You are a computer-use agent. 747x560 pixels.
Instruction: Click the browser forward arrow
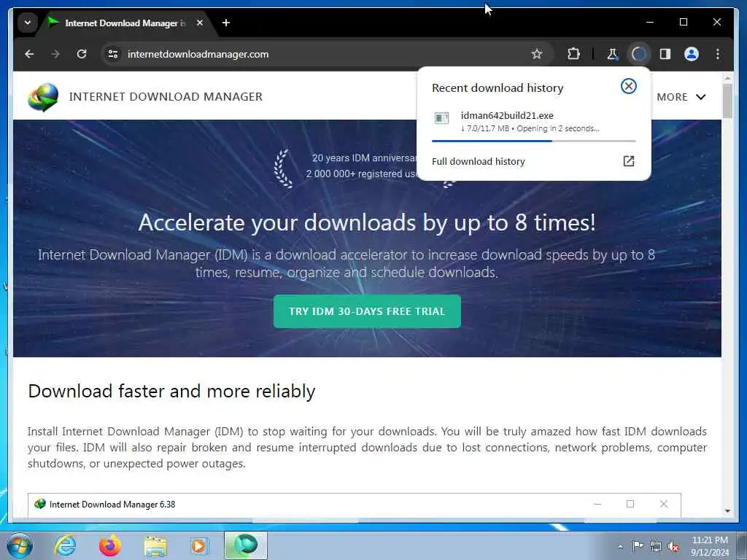55,54
